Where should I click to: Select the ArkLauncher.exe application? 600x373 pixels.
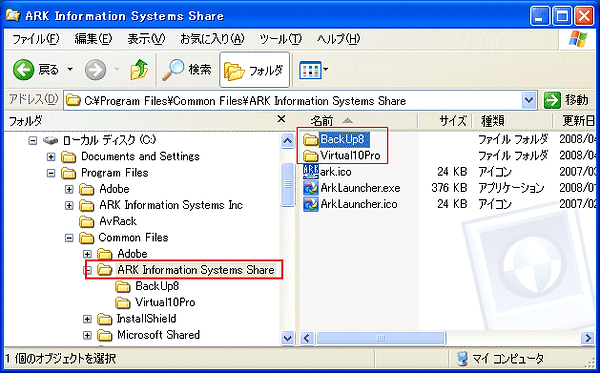click(x=352, y=188)
